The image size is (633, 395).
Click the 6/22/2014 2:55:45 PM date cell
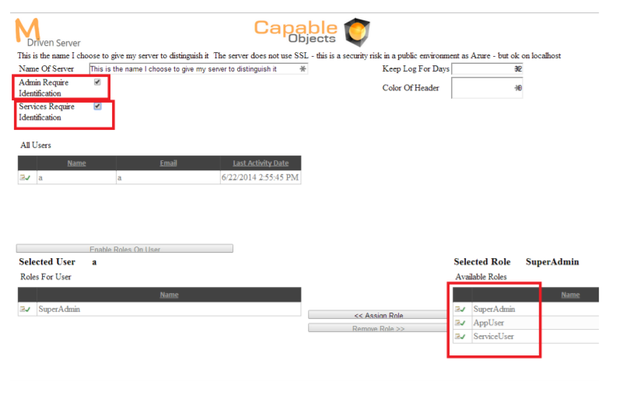tap(260, 178)
